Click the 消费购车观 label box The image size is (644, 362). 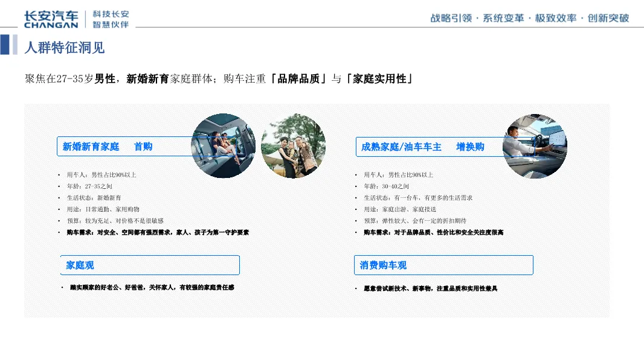[444, 265]
